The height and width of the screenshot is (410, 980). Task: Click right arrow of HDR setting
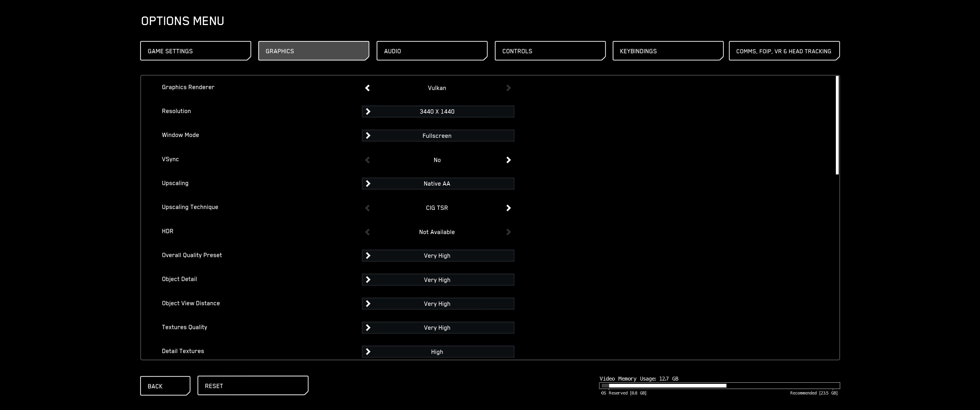(x=508, y=232)
